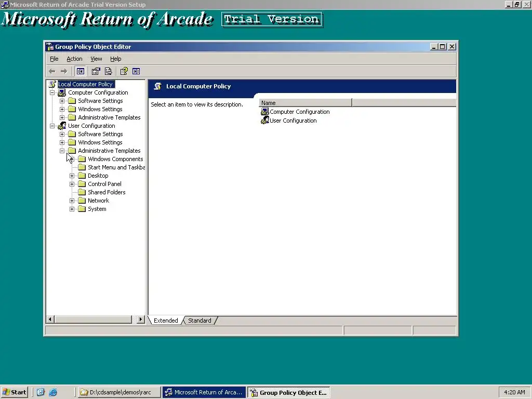Screen dimensions: 532x399
Task: Click the Windows Components folder icon
Action: click(x=82, y=159)
